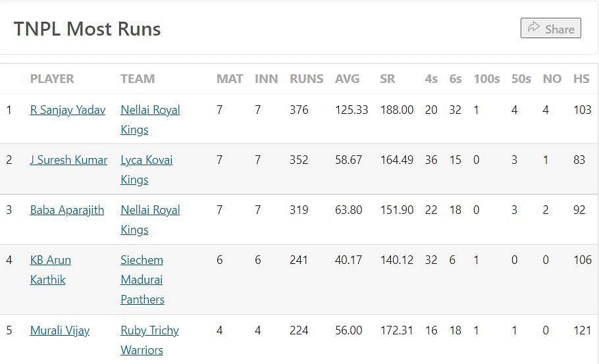Click the RUNS column header
599x364 pixels.
[306, 79]
